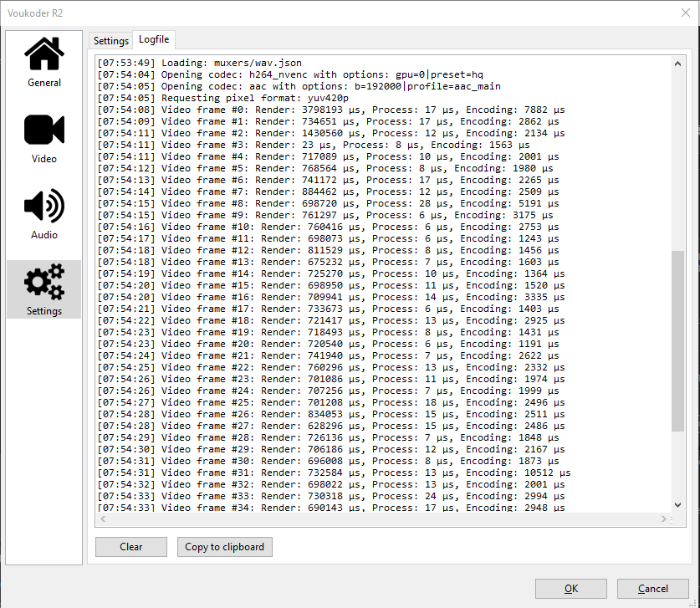Click the 'Video frame #8:' log line
The image size is (700, 608).
(x=328, y=203)
